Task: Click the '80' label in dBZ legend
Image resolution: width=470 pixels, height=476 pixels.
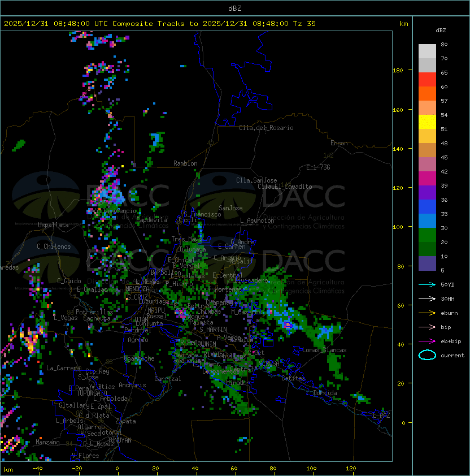Action: [x=444, y=44]
